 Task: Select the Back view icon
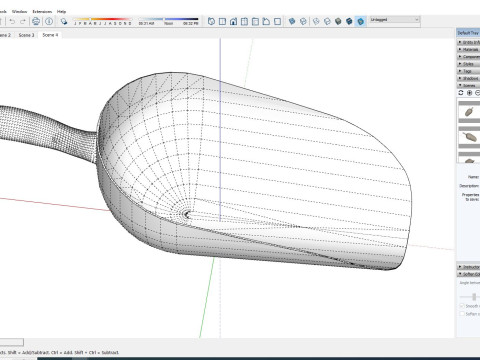tap(255, 22)
